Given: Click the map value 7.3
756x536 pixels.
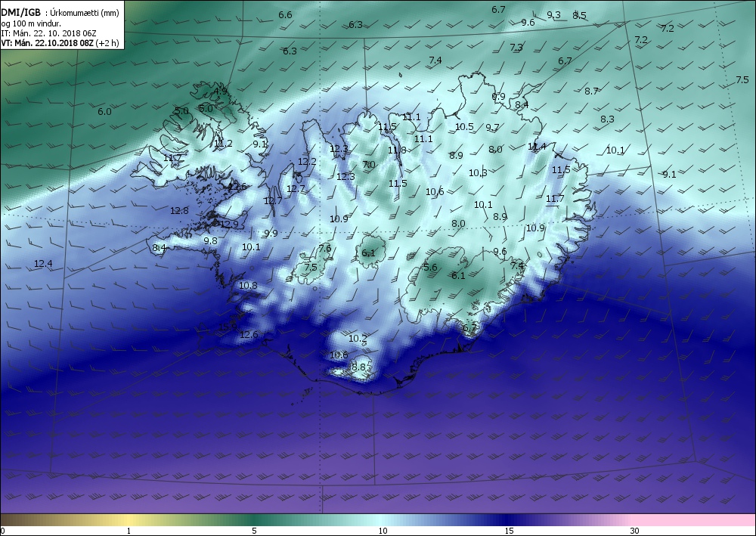Looking at the screenshot, I should tap(516, 47).
